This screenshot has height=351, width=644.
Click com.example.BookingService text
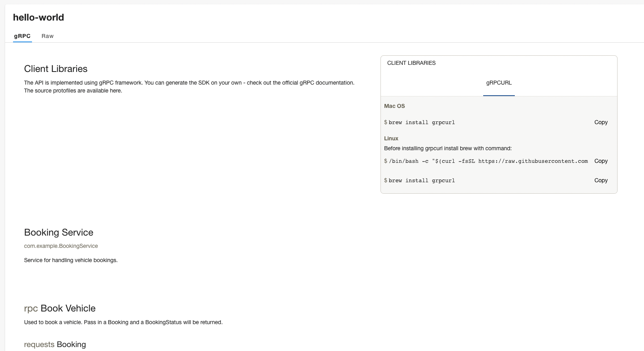click(x=61, y=246)
